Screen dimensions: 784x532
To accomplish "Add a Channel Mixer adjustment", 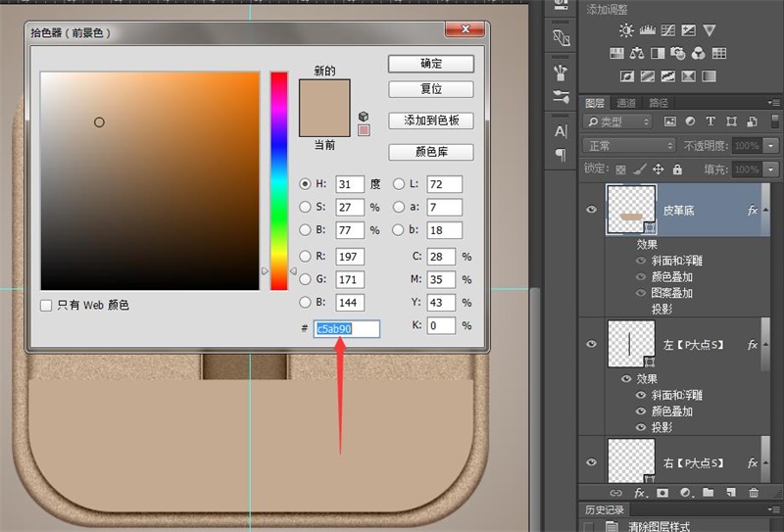I will [699, 53].
